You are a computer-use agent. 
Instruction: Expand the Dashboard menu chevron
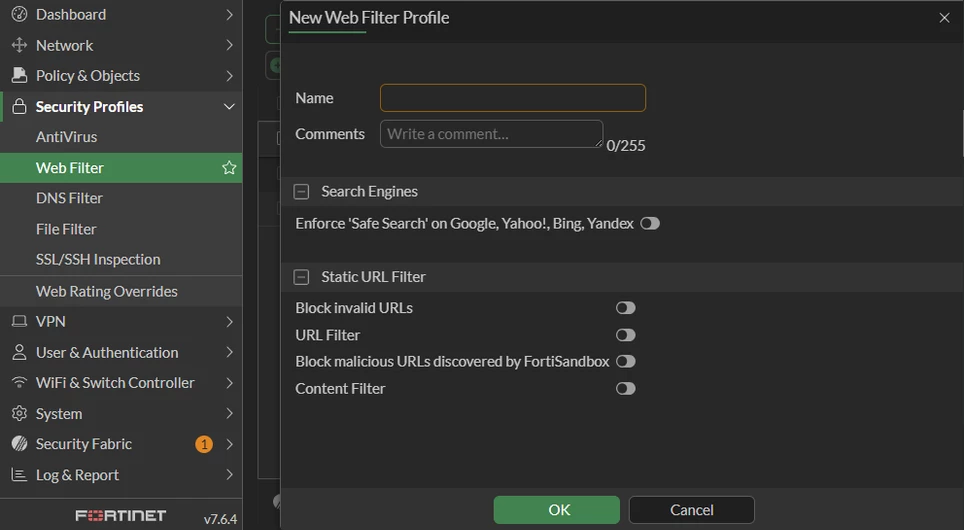pyautogui.click(x=229, y=14)
